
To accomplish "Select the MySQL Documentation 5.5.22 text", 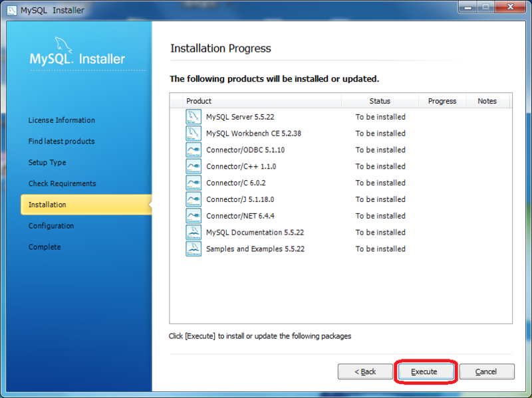I will (x=255, y=233).
